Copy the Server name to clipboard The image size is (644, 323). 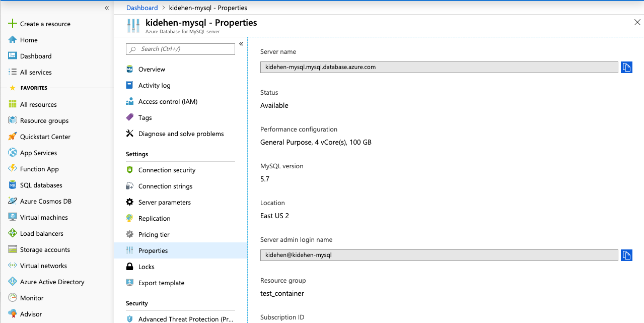coord(626,67)
